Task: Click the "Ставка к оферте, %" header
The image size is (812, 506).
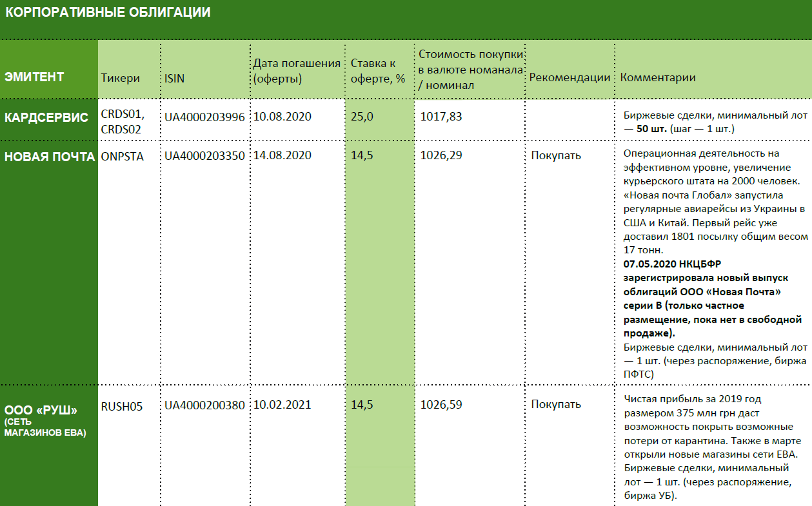Action: point(378,71)
